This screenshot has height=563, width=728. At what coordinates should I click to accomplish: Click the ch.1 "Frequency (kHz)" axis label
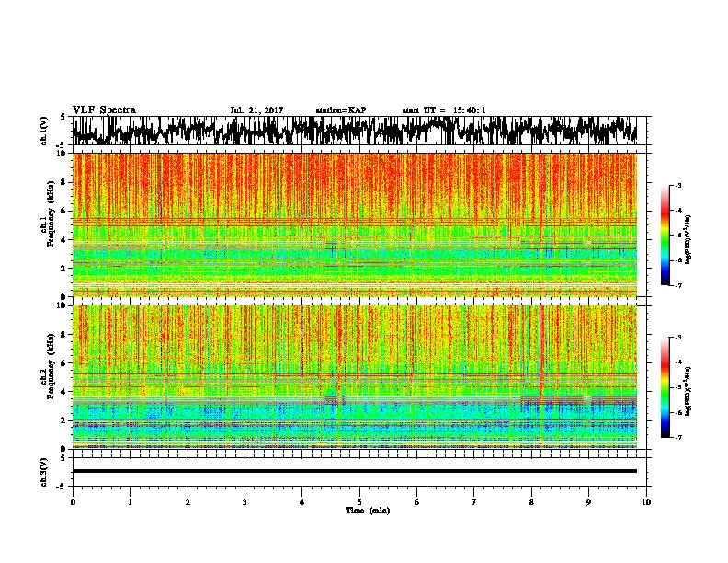pyautogui.click(x=51, y=213)
